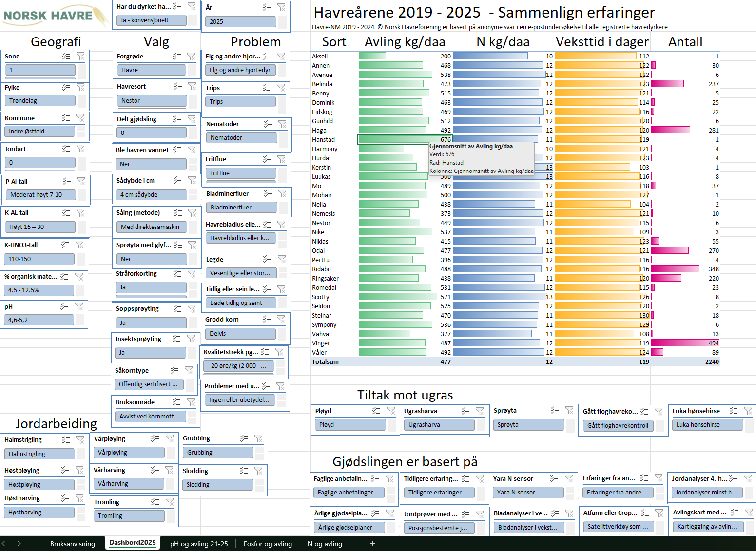
Task: Clear the filter on the Havresort slicer
Action: click(192, 86)
